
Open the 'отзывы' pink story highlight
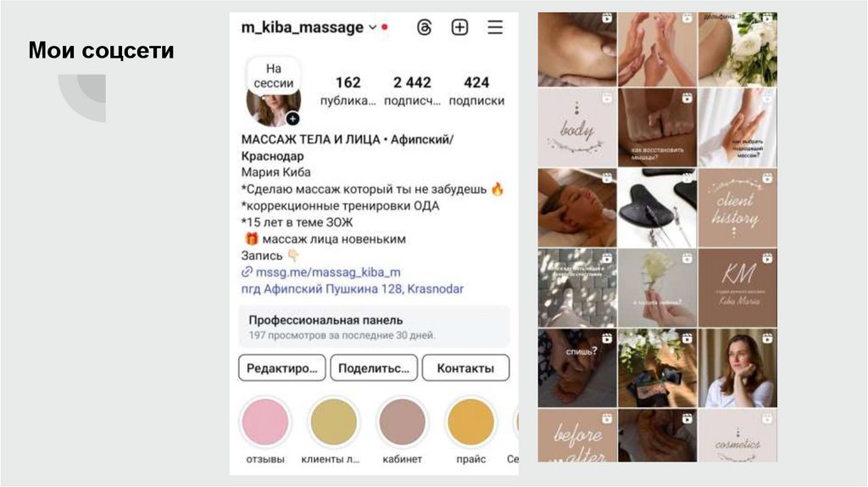coord(265,423)
